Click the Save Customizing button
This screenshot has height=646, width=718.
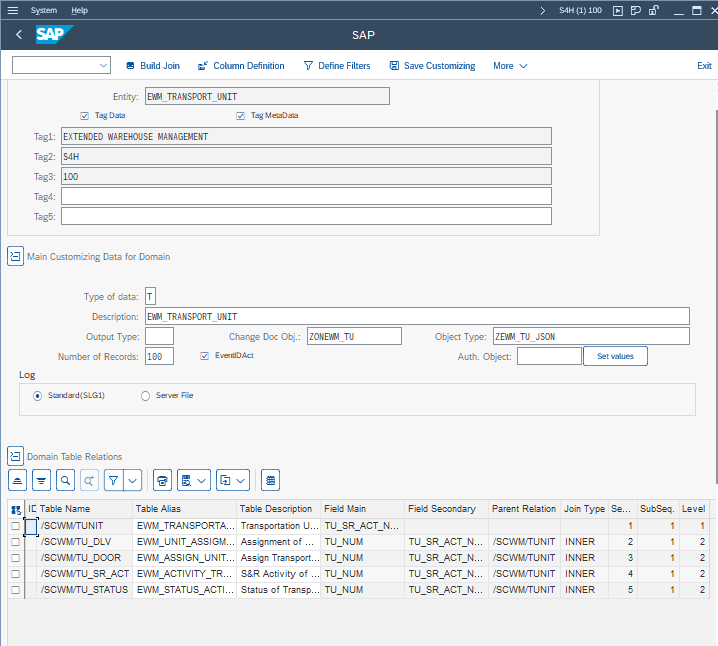tap(432, 66)
